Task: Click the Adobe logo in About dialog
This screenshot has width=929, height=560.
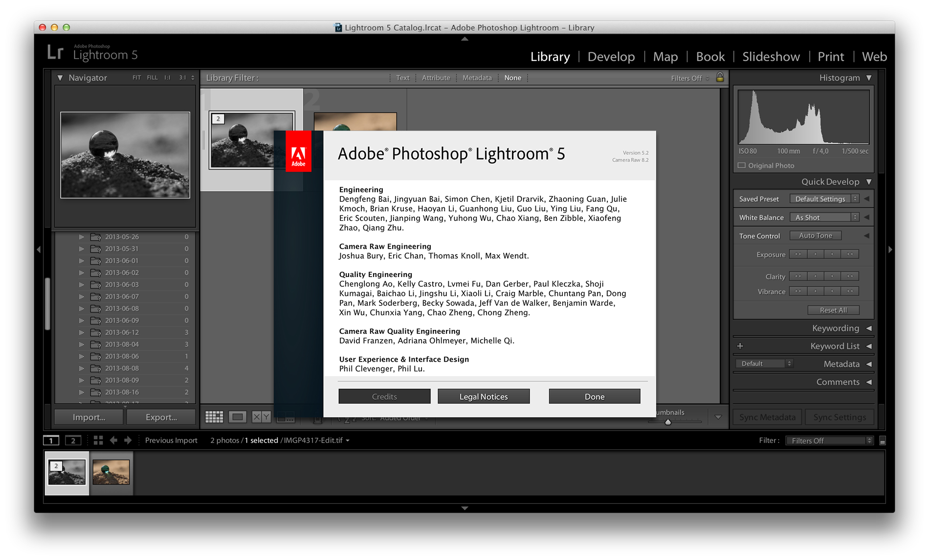Action: 298,151
